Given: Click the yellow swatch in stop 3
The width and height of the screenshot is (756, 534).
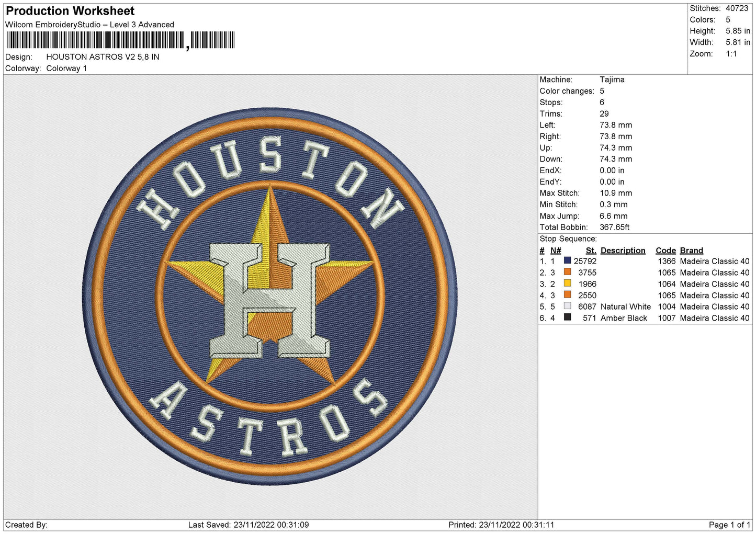Looking at the screenshot, I should [x=567, y=283].
